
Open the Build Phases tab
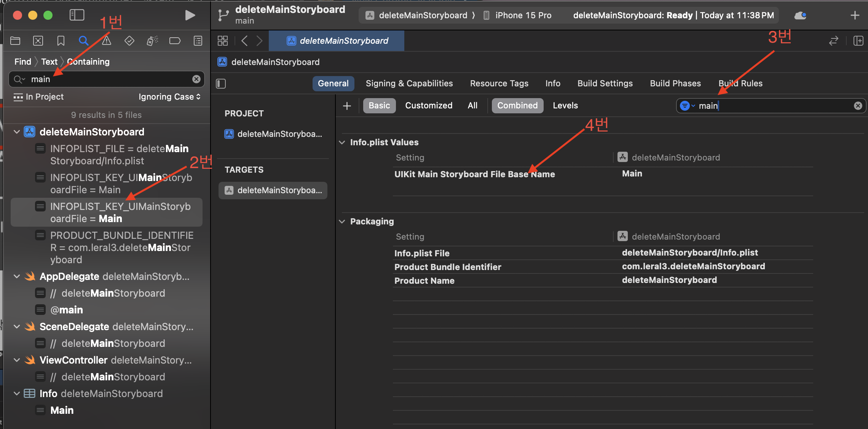(x=675, y=83)
